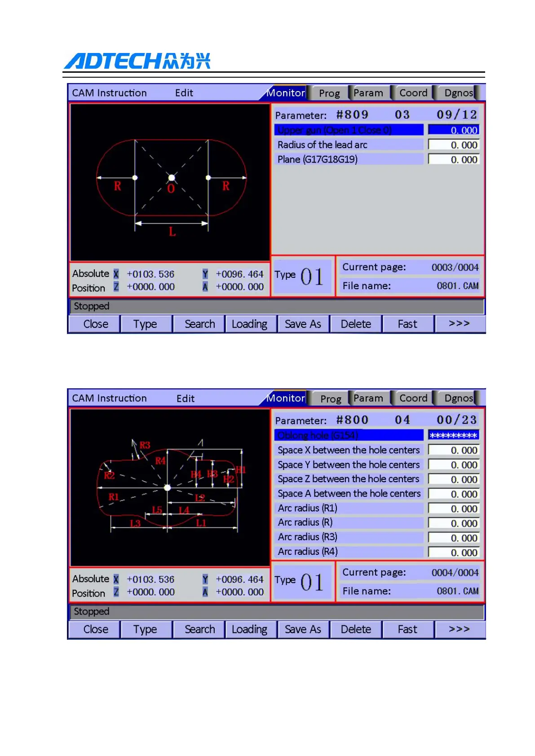Viewport: 535px width, 756px height.
Task: Open Param tab in upper screen
Action: 368,93
